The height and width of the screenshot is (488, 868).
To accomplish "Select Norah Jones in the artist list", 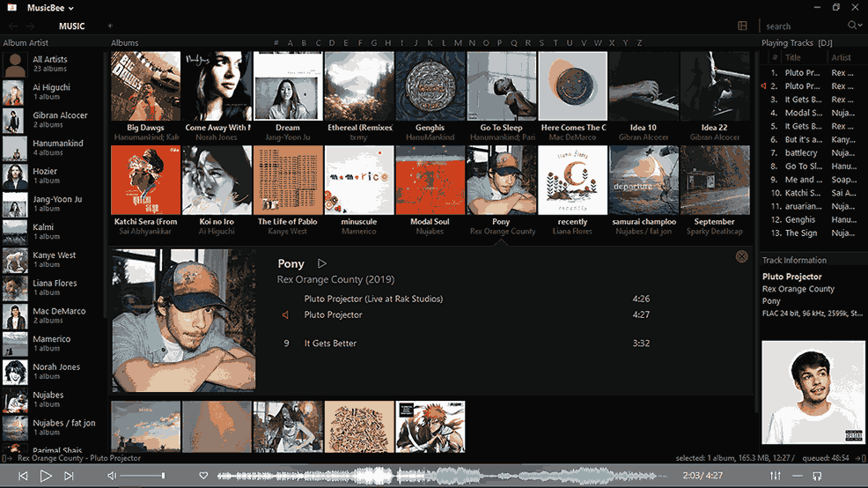I will [53, 372].
